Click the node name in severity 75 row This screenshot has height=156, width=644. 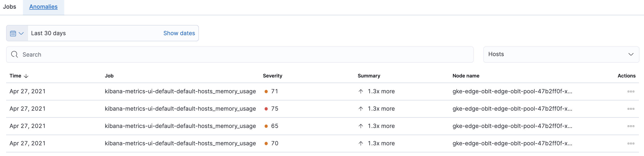[512, 109]
